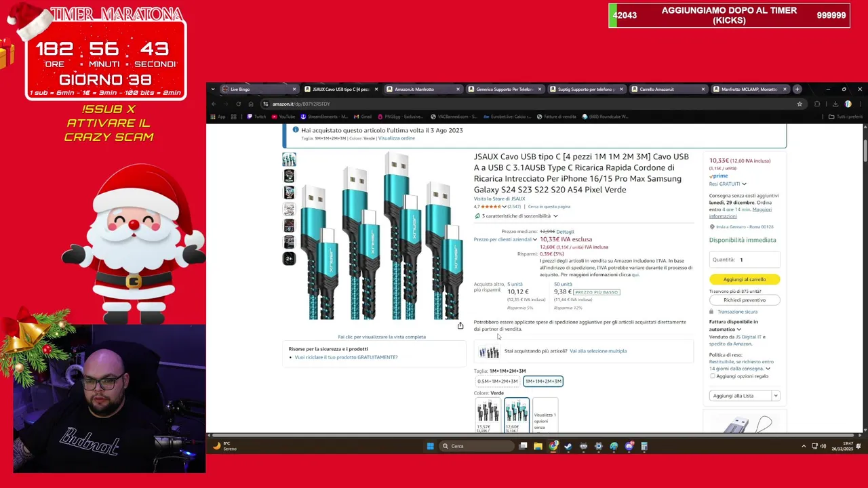Select the 1M+1M+2M+3M size option

pos(543,381)
